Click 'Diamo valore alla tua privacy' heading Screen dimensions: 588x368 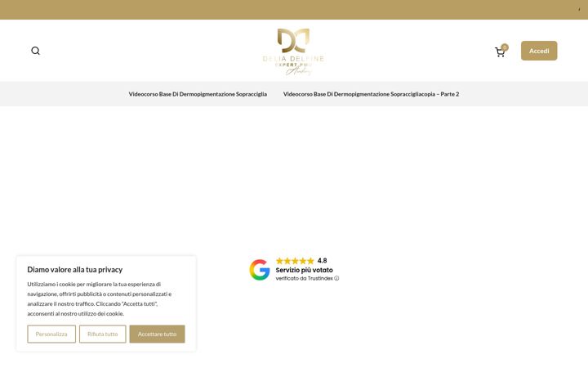click(75, 270)
